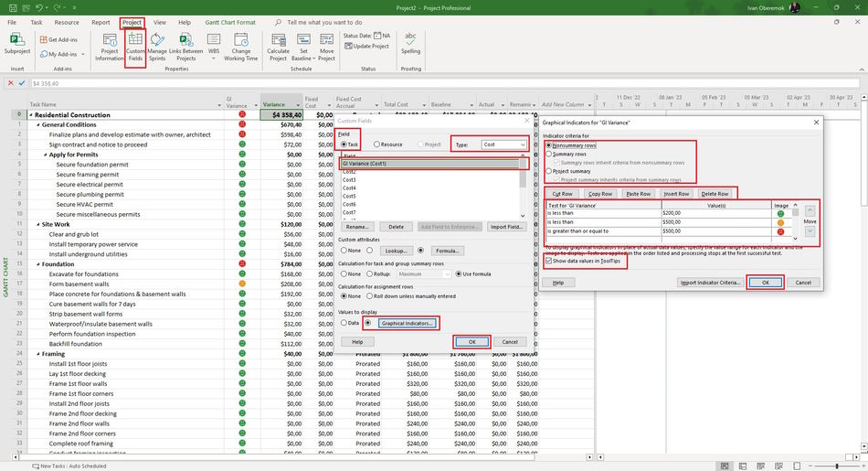Viewport: 868px width, 471px height.
Task: Click the Cut Row button
Action: [563, 194]
